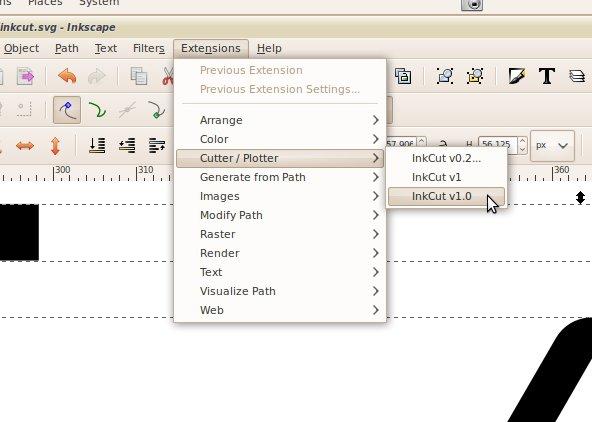Choose InkCut v1.0 from submenu
The width and height of the screenshot is (592, 422).
click(446, 196)
